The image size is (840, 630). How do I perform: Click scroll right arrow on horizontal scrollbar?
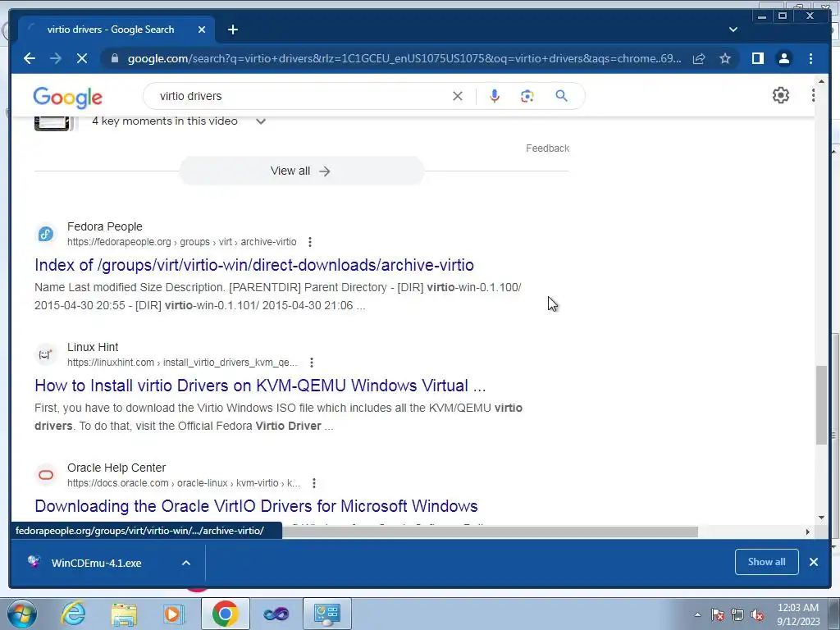click(x=808, y=532)
